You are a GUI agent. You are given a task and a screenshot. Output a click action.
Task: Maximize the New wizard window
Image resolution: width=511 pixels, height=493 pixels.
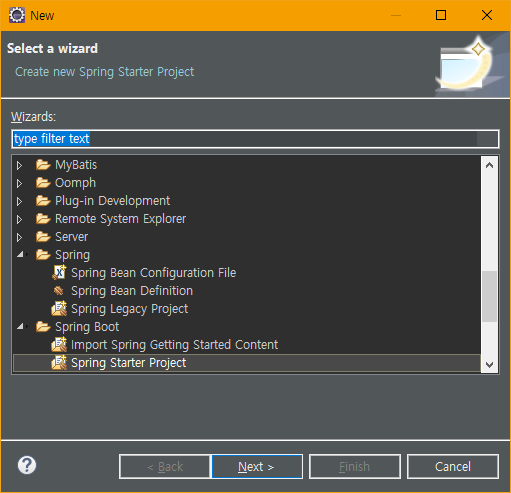[x=441, y=15]
